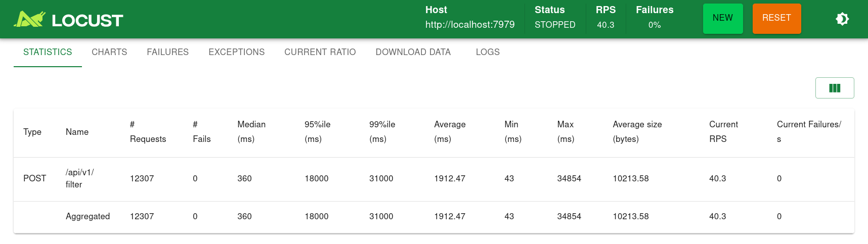The width and height of the screenshot is (868, 244).
Task: Select median 360 in POST row
Action: pos(244,178)
